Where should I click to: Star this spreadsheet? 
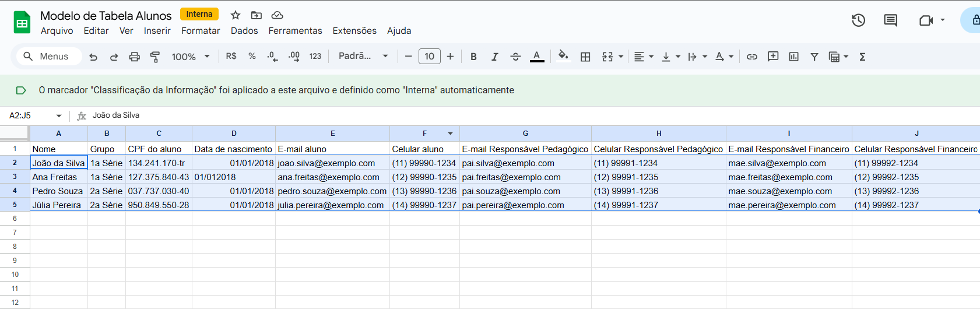[236, 15]
